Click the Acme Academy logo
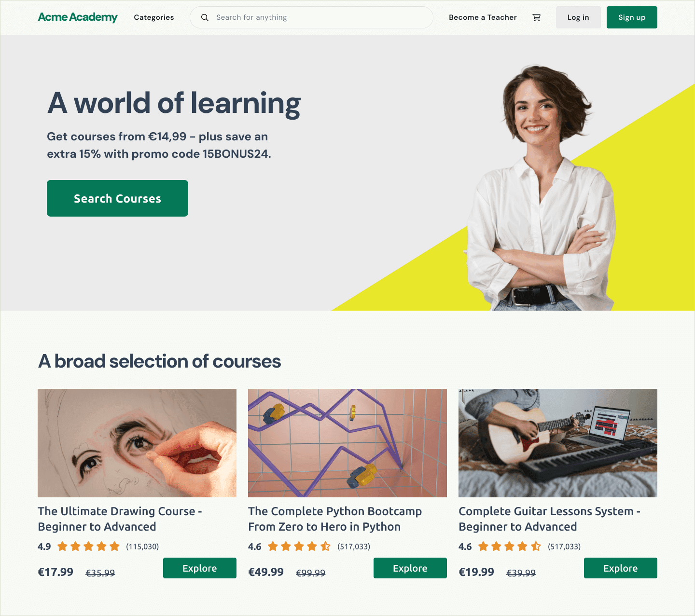The width and height of the screenshot is (695, 616). click(x=78, y=17)
